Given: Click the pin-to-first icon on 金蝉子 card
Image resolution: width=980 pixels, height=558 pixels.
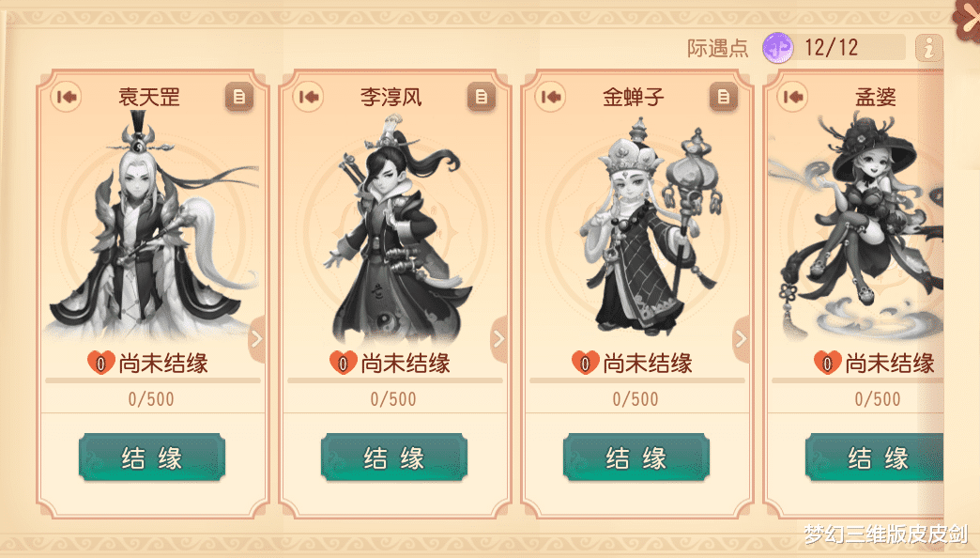Looking at the screenshot, I should [551, 97].
